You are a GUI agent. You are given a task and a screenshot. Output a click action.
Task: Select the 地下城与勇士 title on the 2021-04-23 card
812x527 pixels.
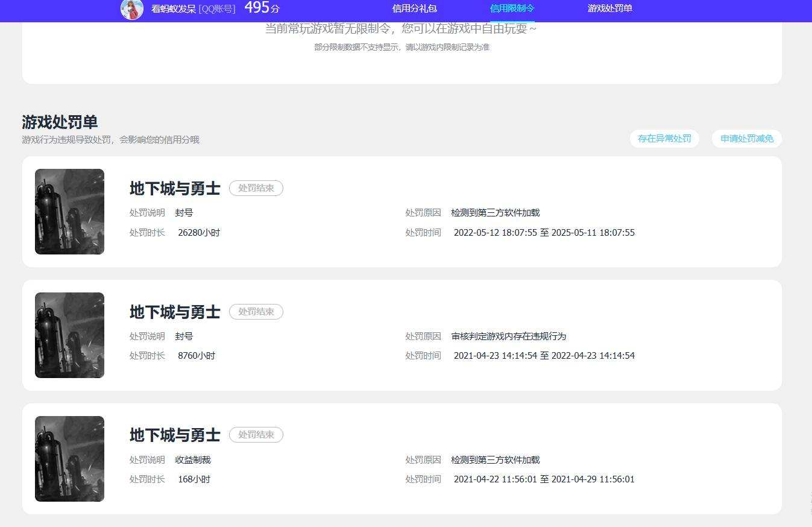tap(175, 312)
